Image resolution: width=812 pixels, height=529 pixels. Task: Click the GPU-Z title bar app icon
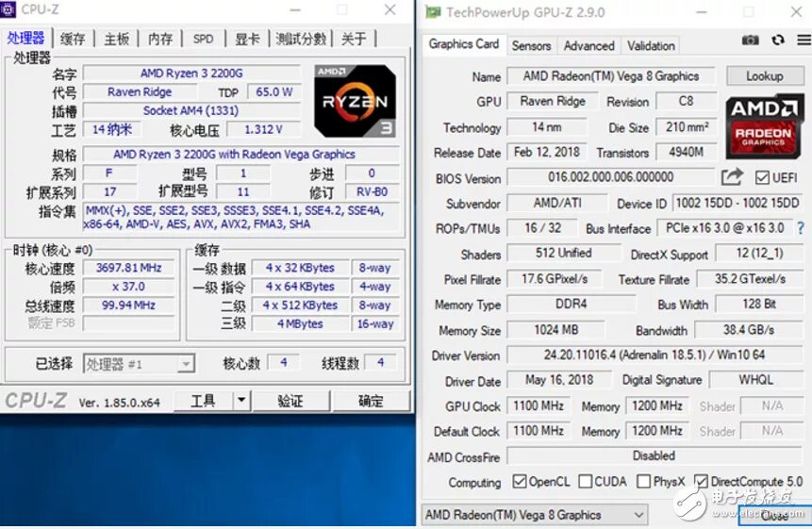click(x=433, y=12)
